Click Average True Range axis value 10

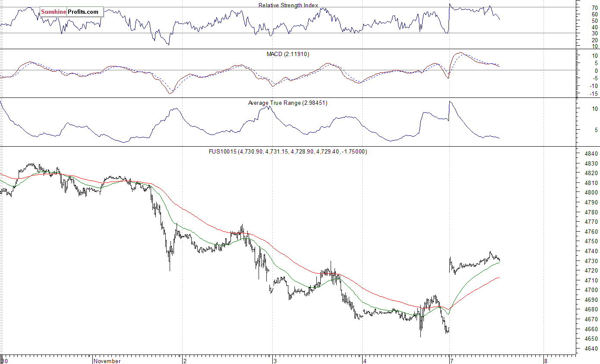click(595, 109)
